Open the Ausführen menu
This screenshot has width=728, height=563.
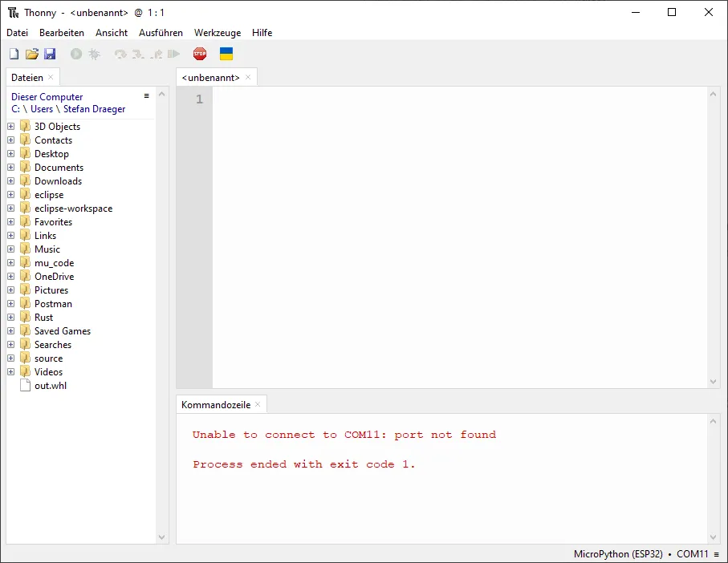point(161,33)
